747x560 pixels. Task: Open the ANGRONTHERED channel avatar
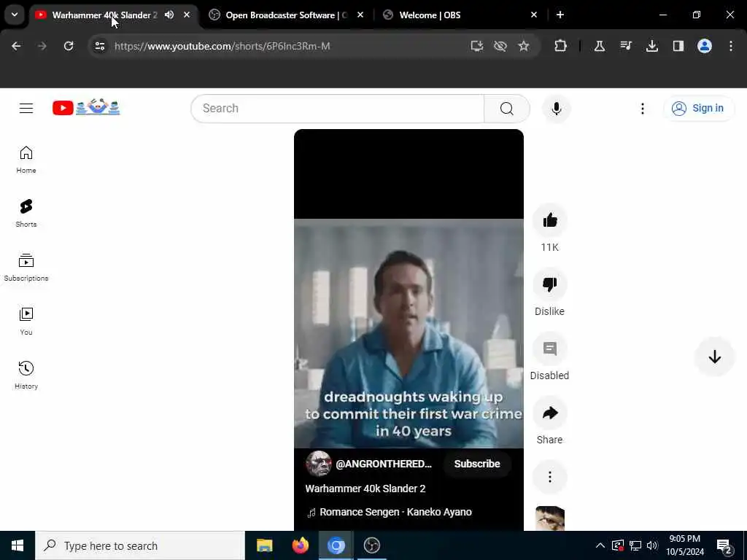[x=319, y=464]
